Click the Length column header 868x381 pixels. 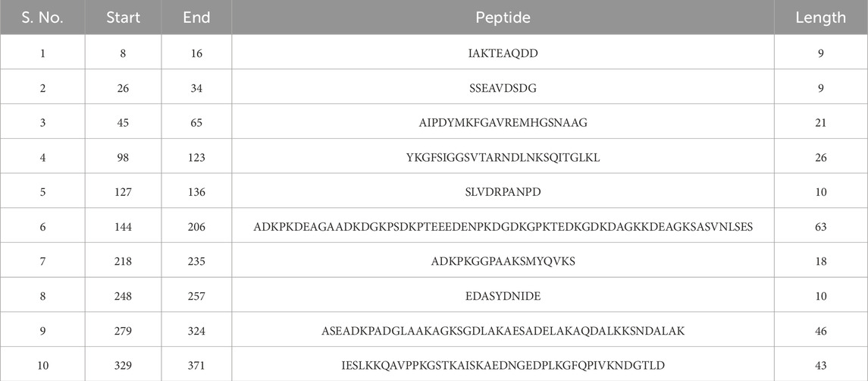(x=821, y=17)
